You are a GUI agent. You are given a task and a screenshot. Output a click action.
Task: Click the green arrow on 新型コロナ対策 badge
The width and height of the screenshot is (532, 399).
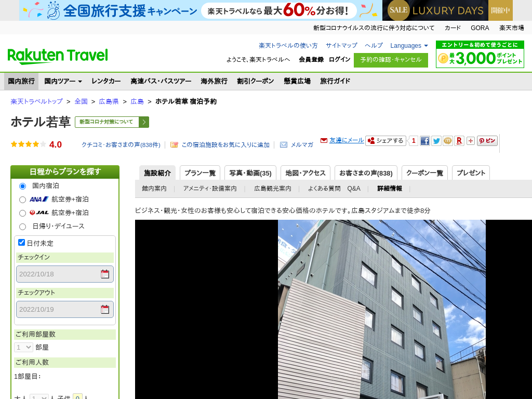(144, 122)
